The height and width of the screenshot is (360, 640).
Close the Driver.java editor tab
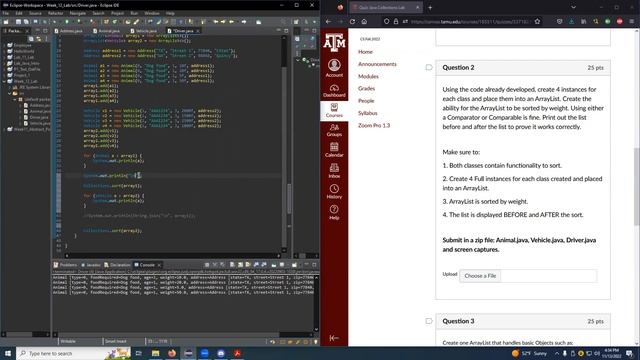tap(198, 31)
